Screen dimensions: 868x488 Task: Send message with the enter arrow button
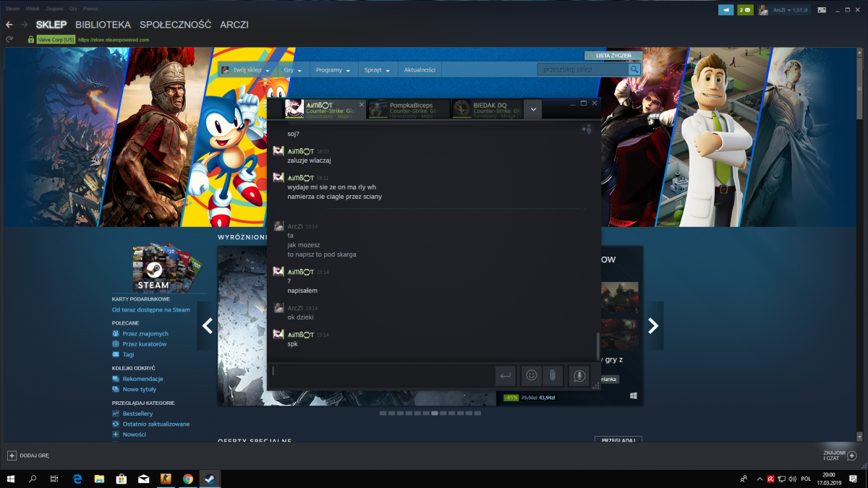[x=505, y=375]
